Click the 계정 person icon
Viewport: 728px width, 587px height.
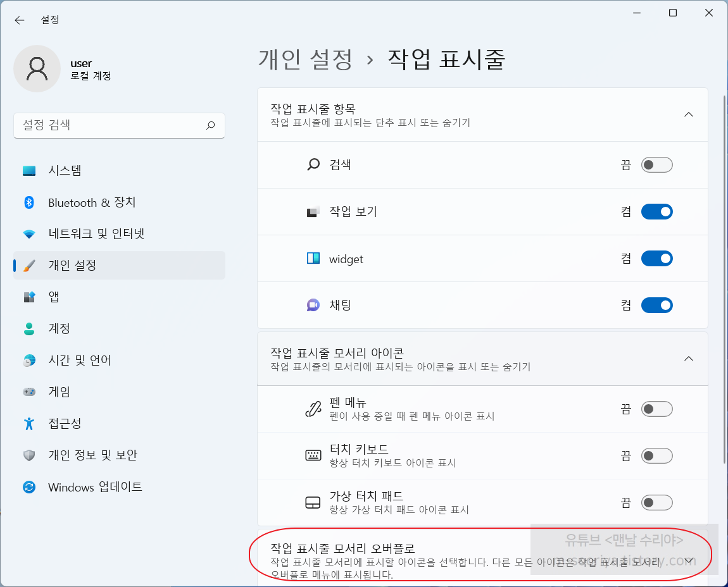click(29, 328)
